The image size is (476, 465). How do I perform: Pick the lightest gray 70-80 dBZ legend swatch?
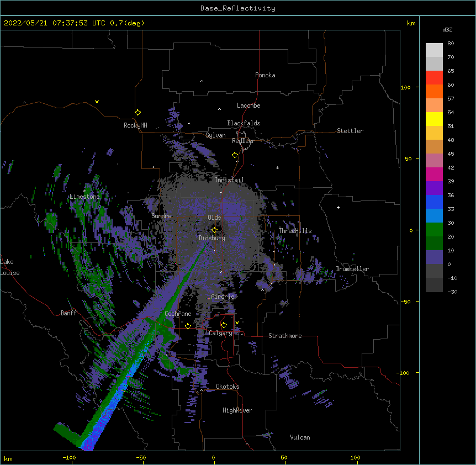(x=434, y=50)
